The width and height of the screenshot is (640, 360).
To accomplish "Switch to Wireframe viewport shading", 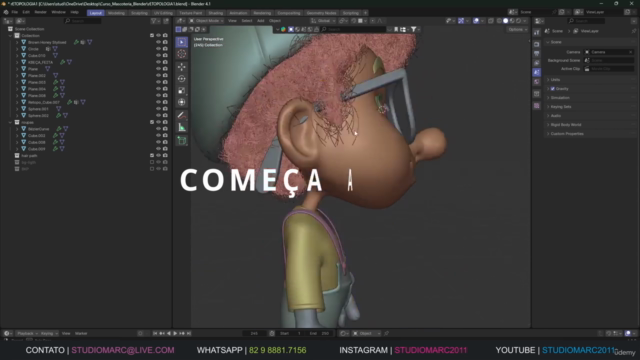I will pos(499,21).
